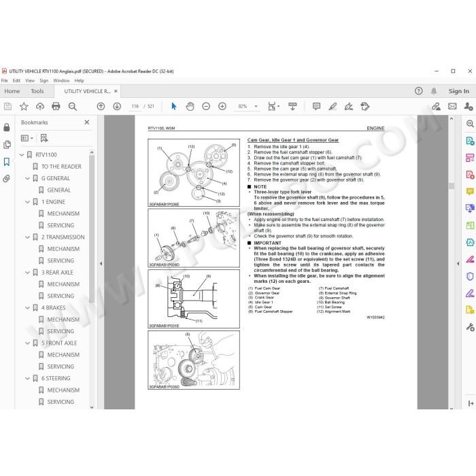Open the zoom percentage dropdown
Viewport: 476px width, 476px height.
(x=256, y=106)
